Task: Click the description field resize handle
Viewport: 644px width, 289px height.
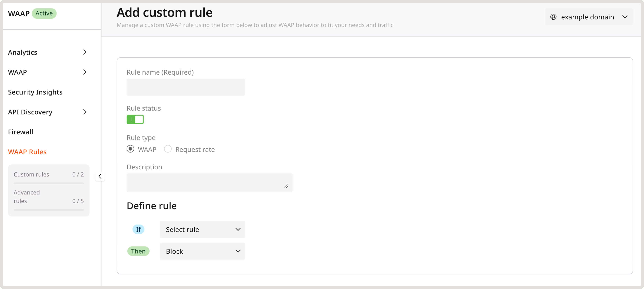Action: pos(286,186)
